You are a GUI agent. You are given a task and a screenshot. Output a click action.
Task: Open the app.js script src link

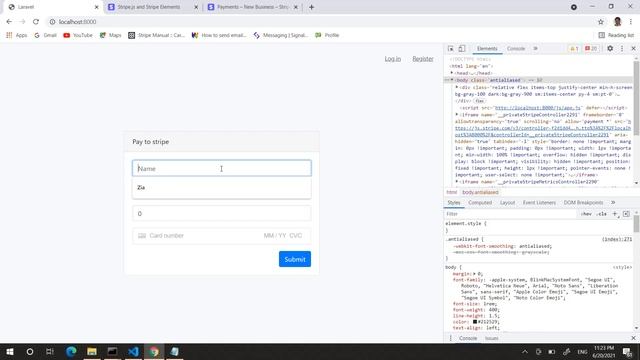coord(538,108)
